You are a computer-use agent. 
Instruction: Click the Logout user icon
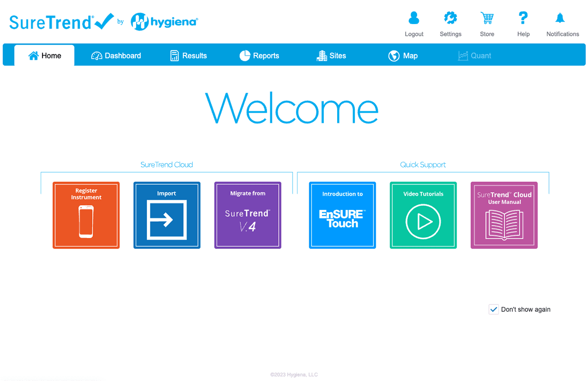pyautogui.click(x=414, y=18)
